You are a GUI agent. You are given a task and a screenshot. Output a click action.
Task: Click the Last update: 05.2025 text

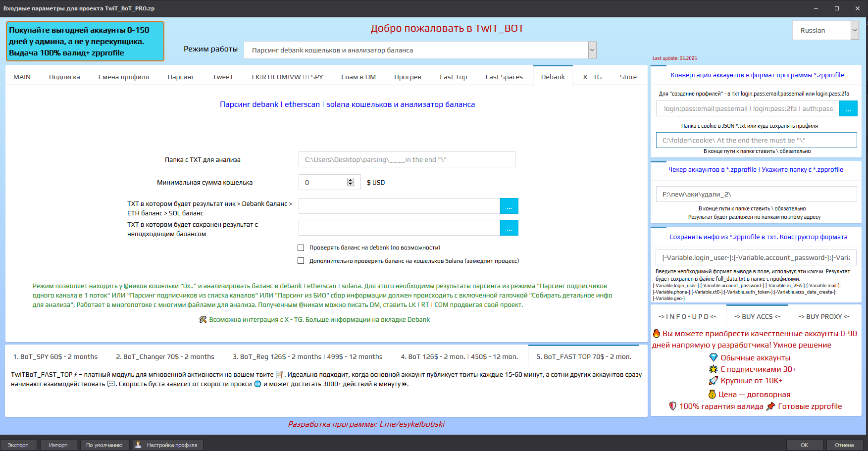[x=674, y=58]
